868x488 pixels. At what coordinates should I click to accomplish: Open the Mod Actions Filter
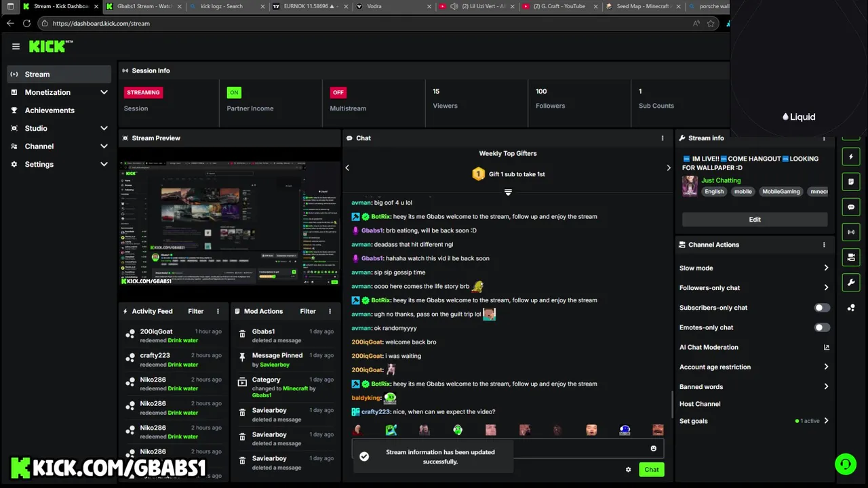(x=308, y=311)
